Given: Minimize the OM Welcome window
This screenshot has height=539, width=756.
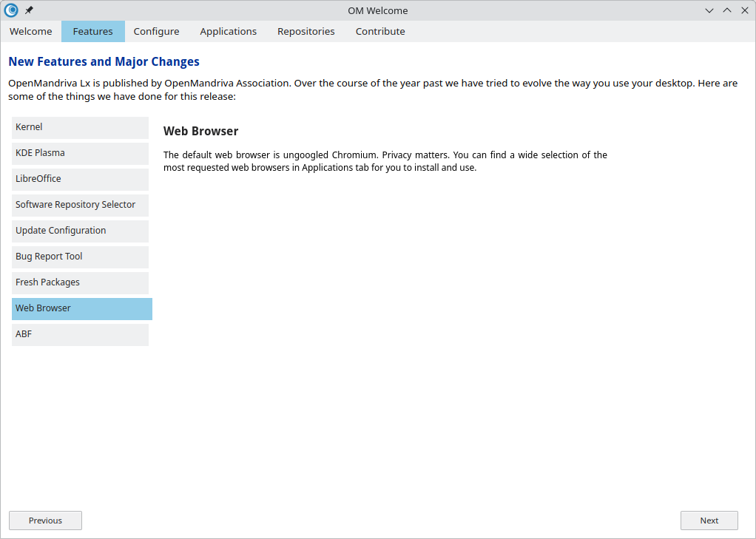Looking at the screenshot, I should [x=709, y=10].
